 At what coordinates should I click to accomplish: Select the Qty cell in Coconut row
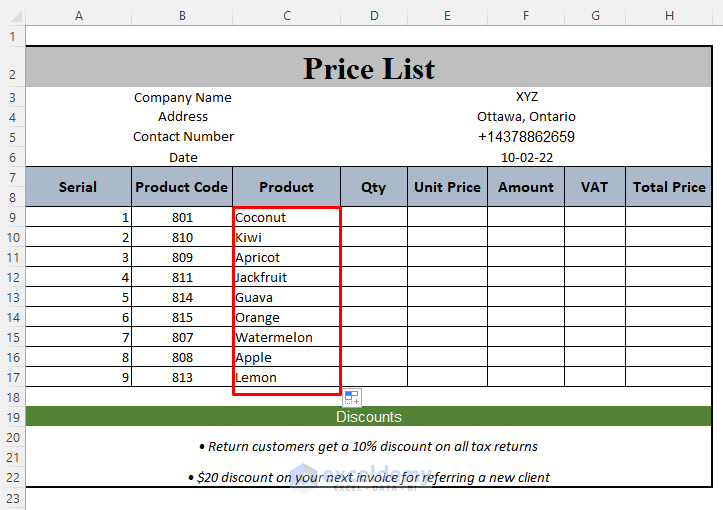pos(374,217)
